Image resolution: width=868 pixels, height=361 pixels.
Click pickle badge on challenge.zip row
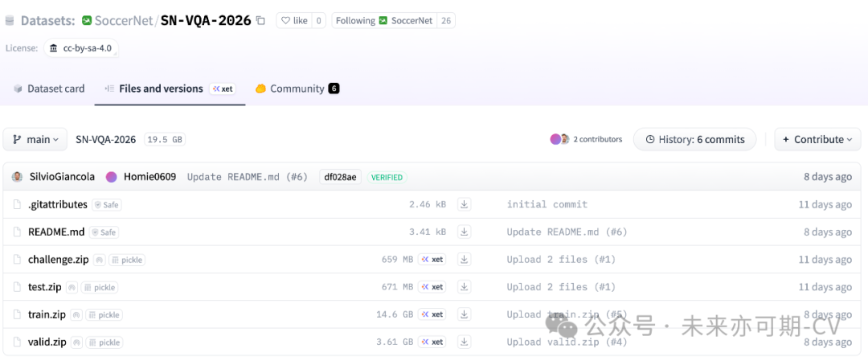point(127,260)
